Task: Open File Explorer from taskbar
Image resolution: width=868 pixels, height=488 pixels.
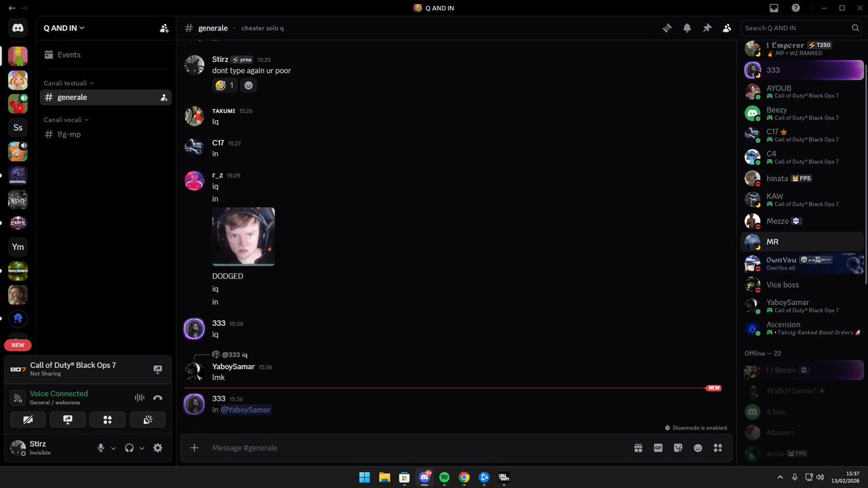Action: tap(385, 477)
